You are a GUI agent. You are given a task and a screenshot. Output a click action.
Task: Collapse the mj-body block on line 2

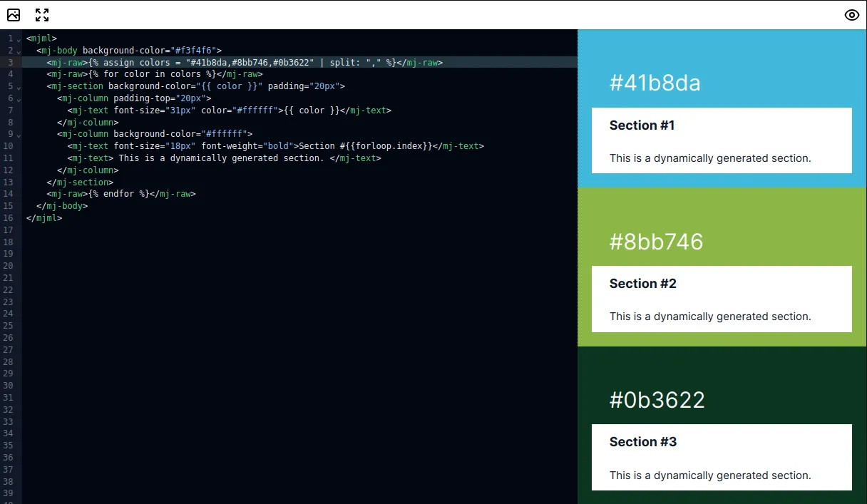(19, 51)
